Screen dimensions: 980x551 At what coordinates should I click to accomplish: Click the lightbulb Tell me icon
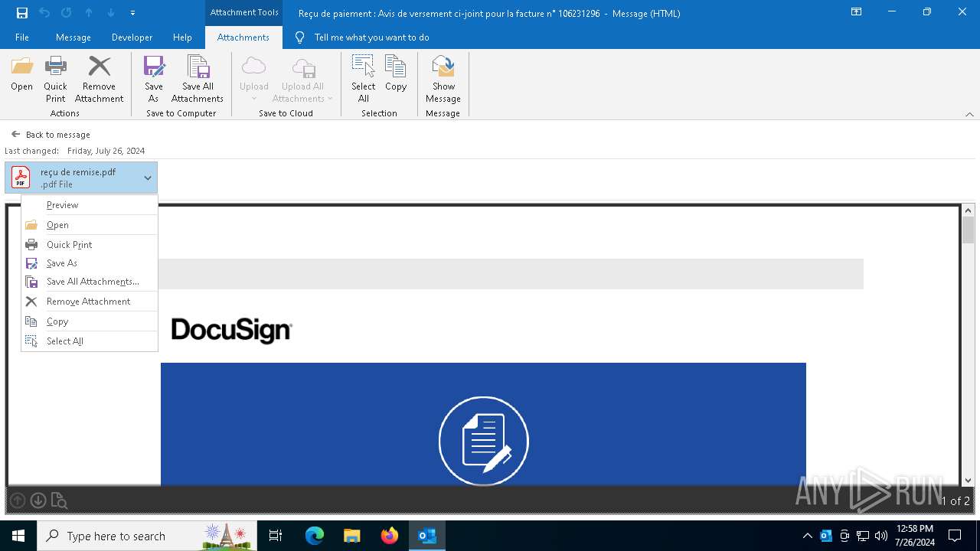coord(300,37)
